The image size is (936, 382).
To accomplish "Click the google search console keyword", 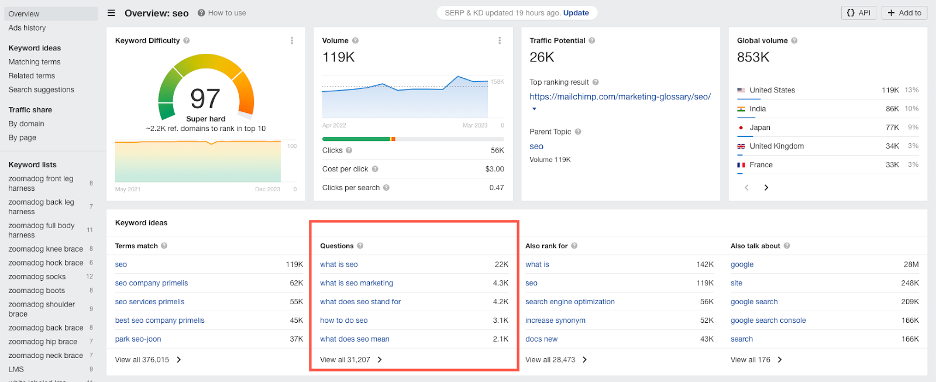I will (768, 321).
